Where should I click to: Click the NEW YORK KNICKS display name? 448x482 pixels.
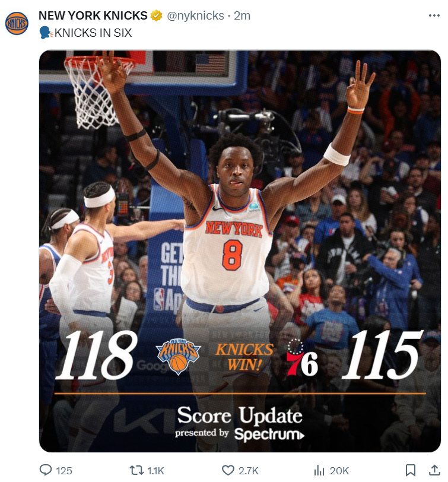point(93,15)
